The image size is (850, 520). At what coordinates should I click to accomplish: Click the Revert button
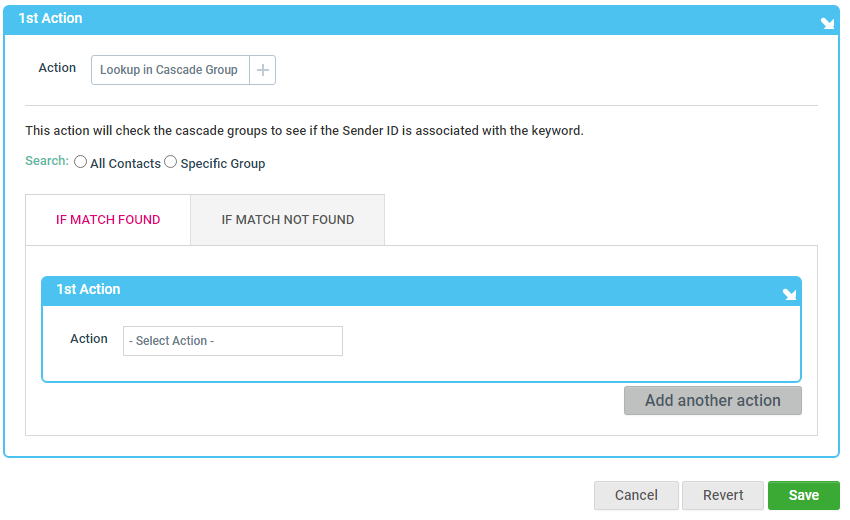tap(723, 495)
